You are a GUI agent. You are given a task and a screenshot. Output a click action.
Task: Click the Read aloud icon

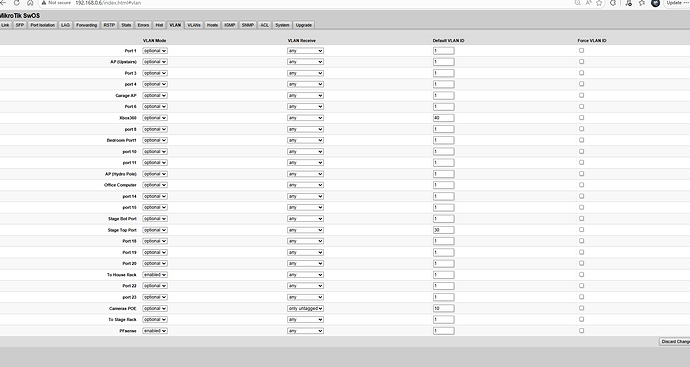588,3
